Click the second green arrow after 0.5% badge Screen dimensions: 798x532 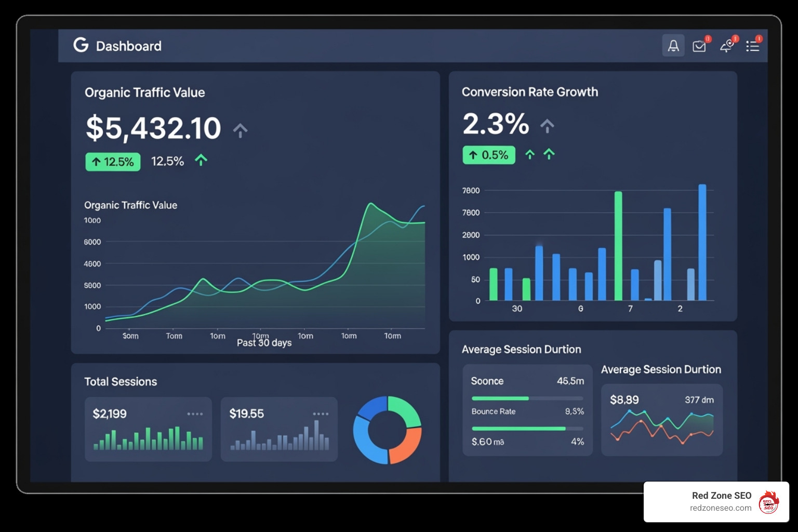549,154
